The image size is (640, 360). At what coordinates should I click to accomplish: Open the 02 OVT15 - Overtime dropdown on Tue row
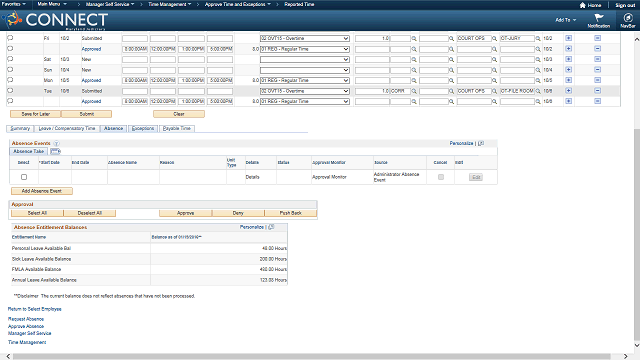click(305, 91)
